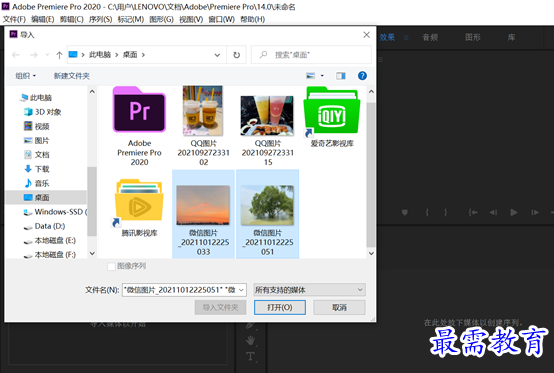The image size is (554, 373).
Task: Open the help question mark icon
Action: [362, 76]
